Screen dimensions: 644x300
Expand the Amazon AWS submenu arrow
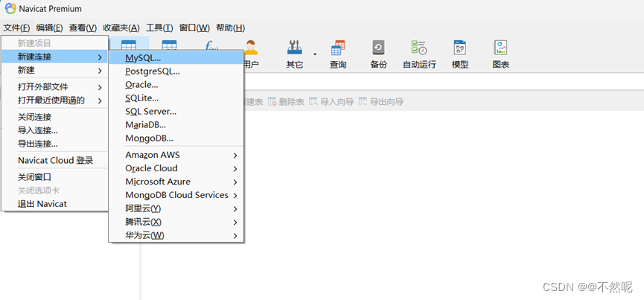click(235, 155)
